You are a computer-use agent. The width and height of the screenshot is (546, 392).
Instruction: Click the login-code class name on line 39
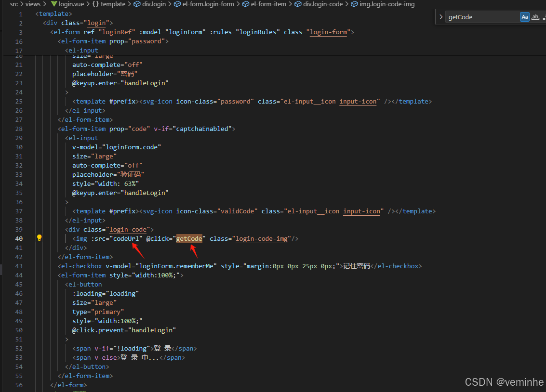point(128,230)
